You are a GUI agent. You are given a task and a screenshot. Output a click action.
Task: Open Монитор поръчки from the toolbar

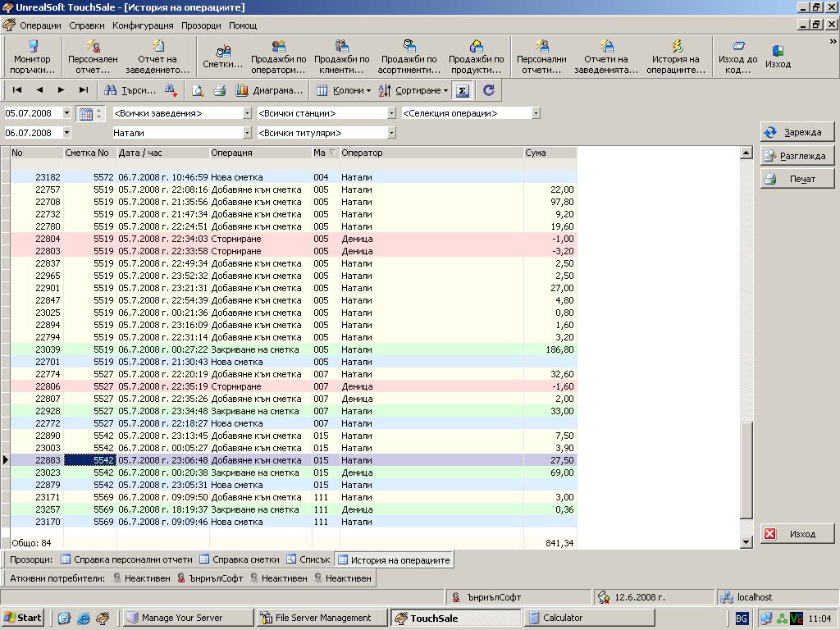coord(32,56)
